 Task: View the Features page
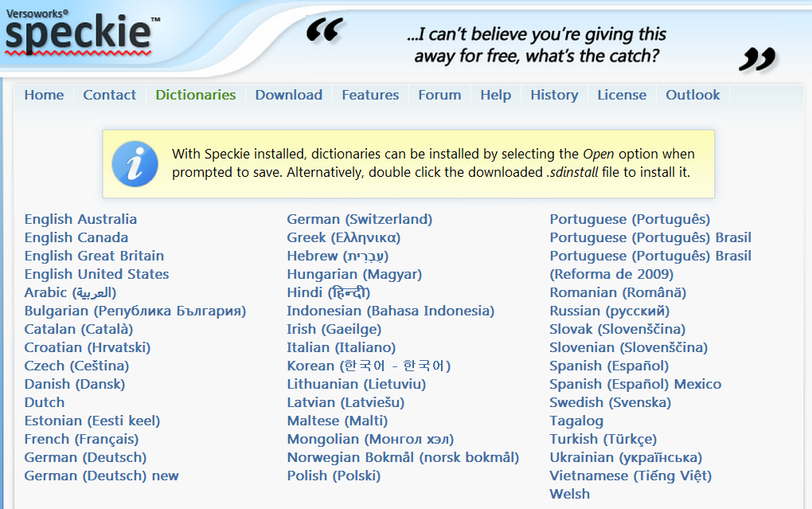point(370,95)
